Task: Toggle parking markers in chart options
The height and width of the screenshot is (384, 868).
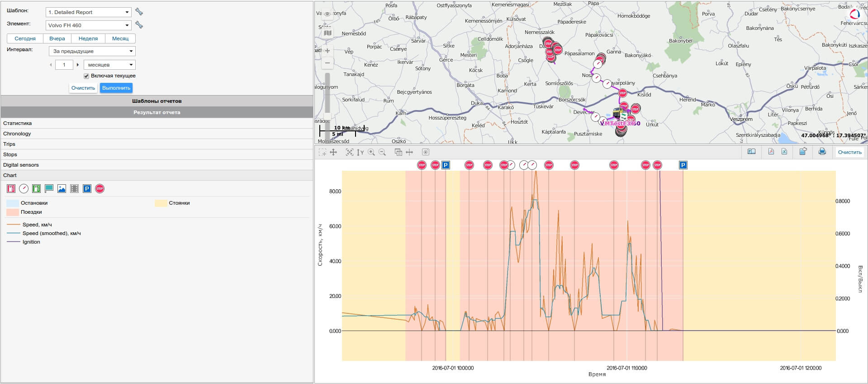Action: (87, 189)
